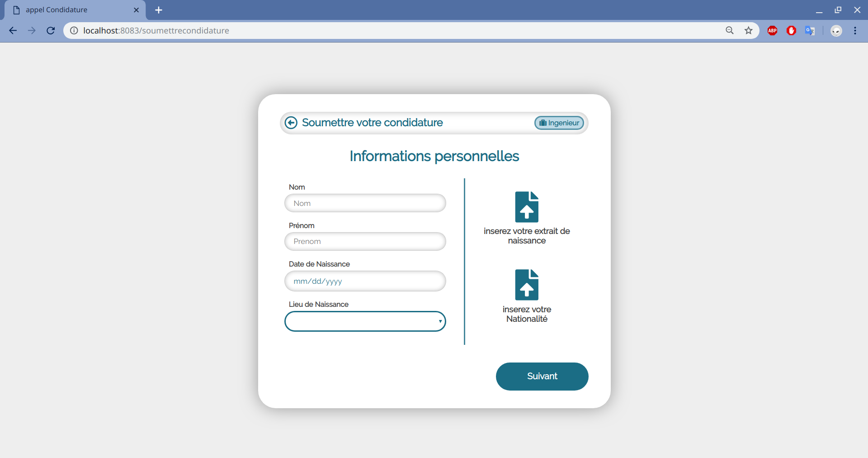The width and height of the screenshot is (868, 458).
Task: Click the Informations personnelles heading
Action: (x=434, y=156)
